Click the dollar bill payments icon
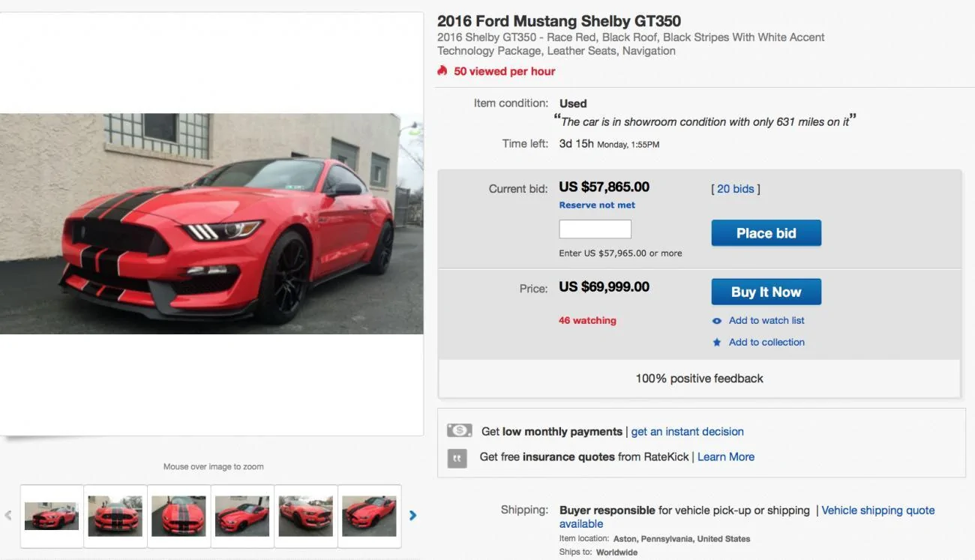This screenshot has width=975, height=560. pyautogui.click(x=459, y=430)
